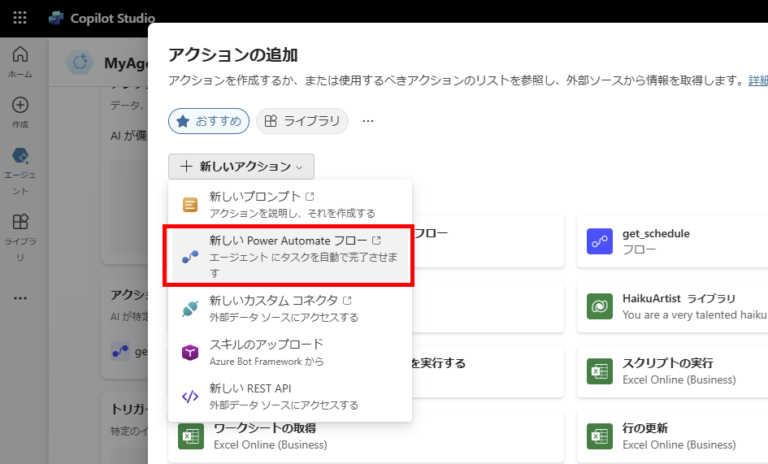Select 新しい REST API menu item
This screenshot has height=464, width=768.
click(290, 396)
